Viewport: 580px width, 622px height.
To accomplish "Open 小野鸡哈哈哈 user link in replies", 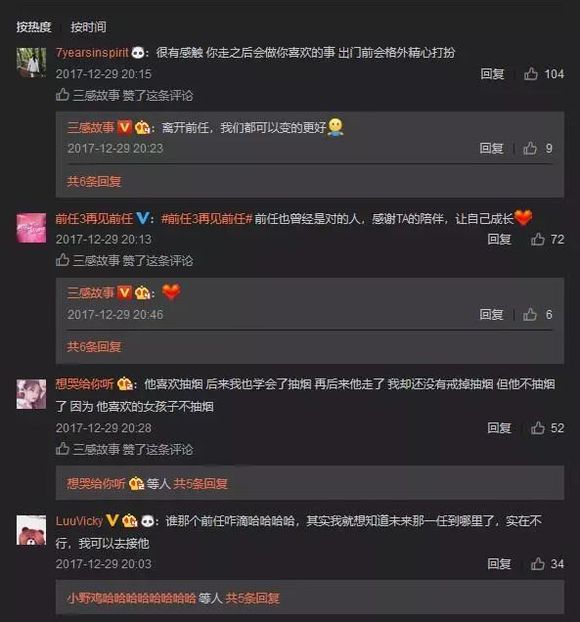I will point(131,598).
